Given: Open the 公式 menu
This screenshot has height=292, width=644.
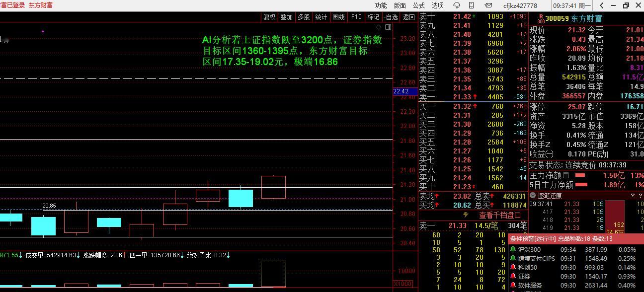Looking at the screenshot, I should [418, 5].
